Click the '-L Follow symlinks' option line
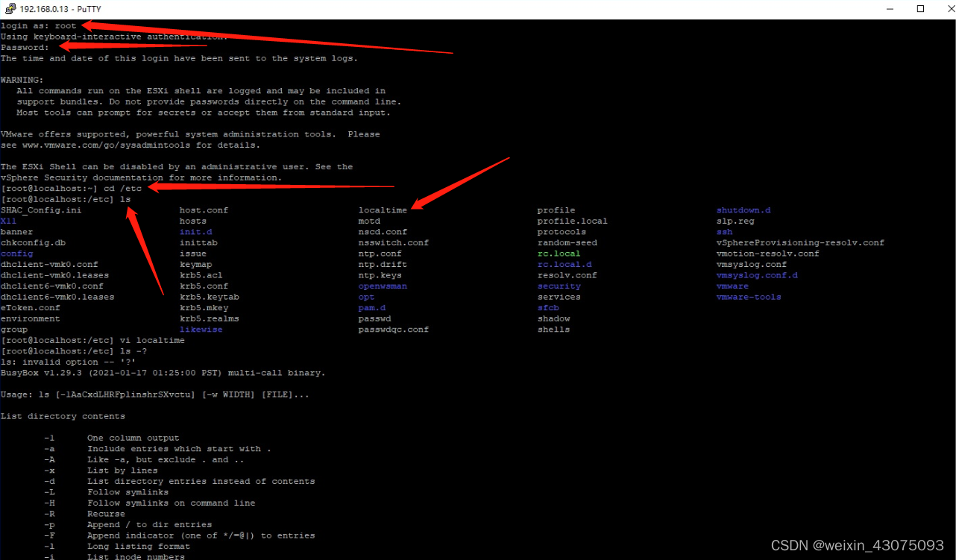Viewport: 956px width, 560px height. click(x=106, y=492)
